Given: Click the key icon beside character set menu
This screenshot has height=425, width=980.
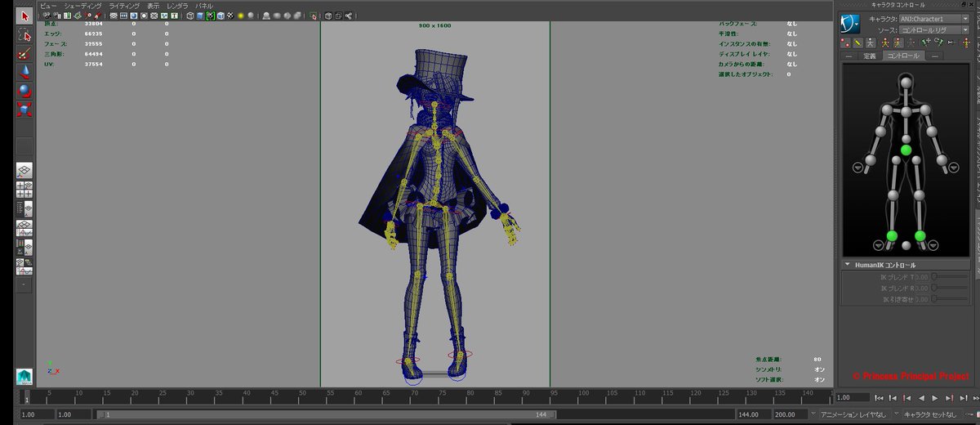Looking at the screenshot, I should (969, 414).
